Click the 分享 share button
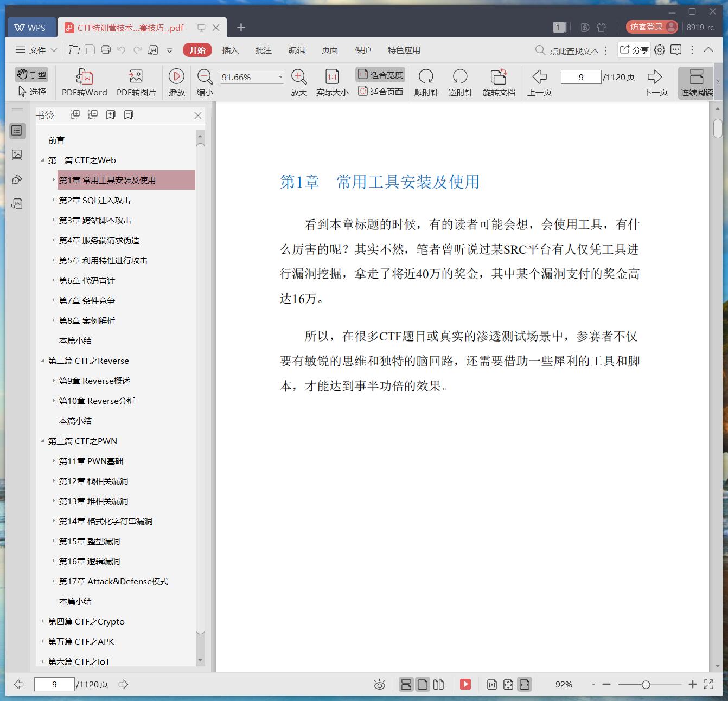Image resolution: width=728 pixels, height=701 pixels. (x=634, y=50)
